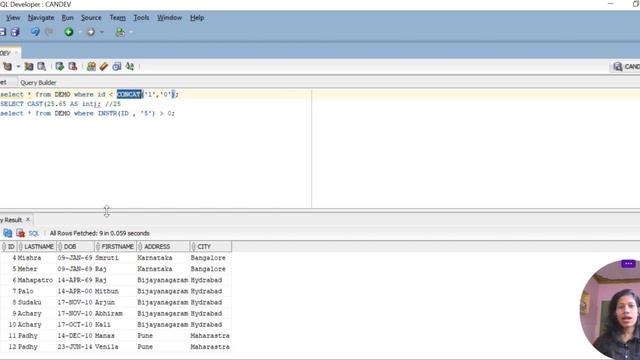Close the Query Result tab
This screenshot has height=360, width=640.
pyautogui.click(x=28, y=220)
